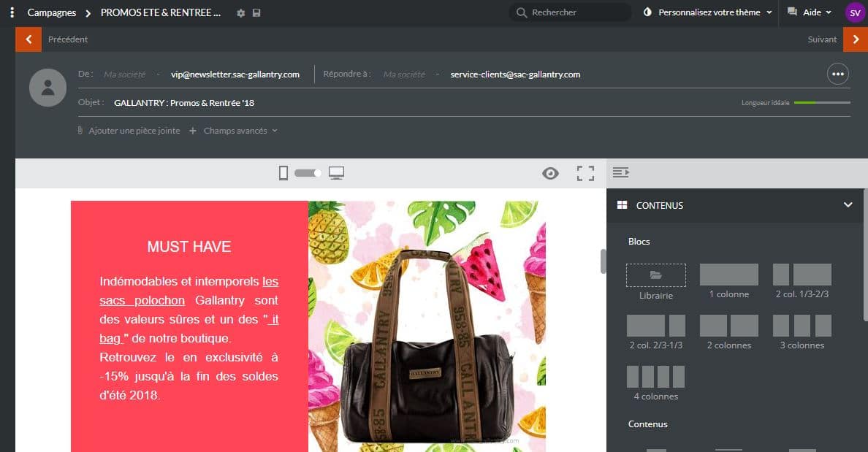868x452 pixels.
Task: Click the Blocs section label
Action: click(639, 242)
